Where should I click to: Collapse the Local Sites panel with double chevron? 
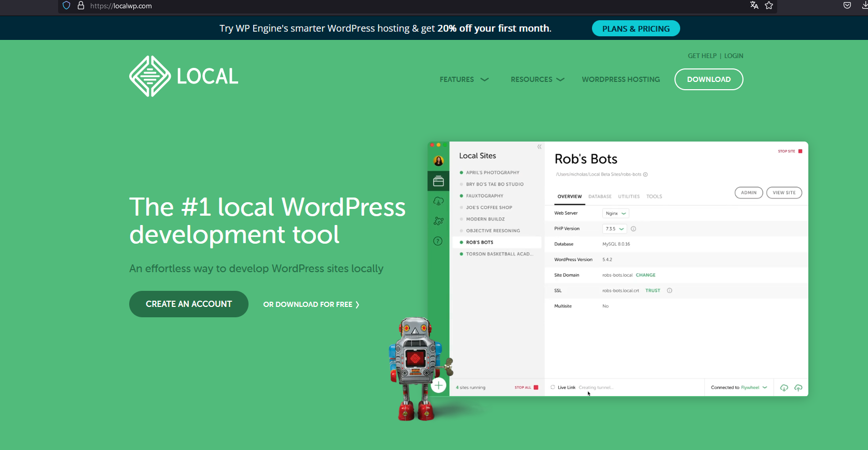click(540, 147)
